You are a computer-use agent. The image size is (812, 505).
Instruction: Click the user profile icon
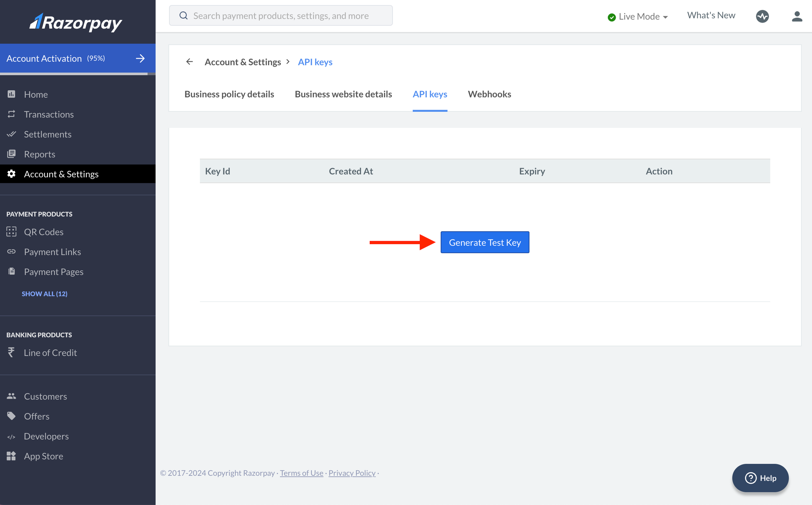coord(797,16)
